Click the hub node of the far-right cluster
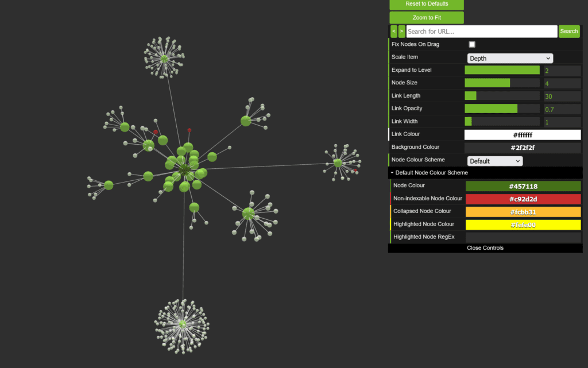Viewport: 588px width, 368px height. tap(338, 163)
